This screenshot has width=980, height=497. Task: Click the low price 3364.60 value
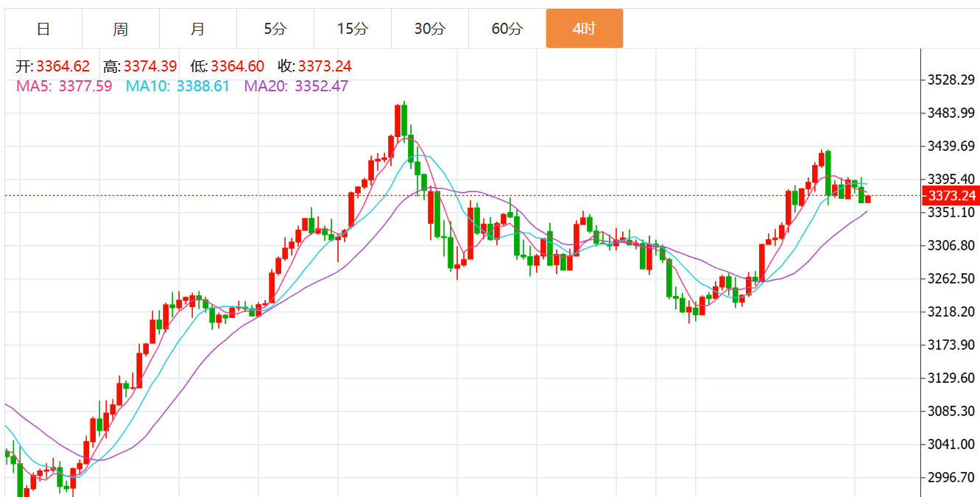coord(237,67)
